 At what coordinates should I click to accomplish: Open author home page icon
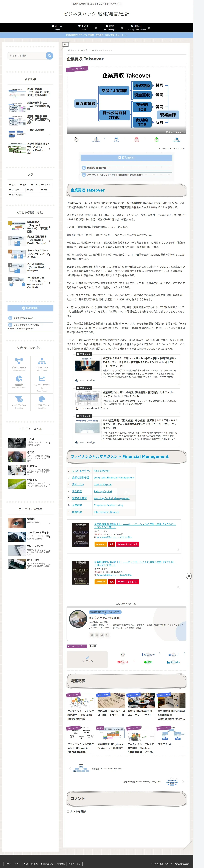tap(92, 635)
